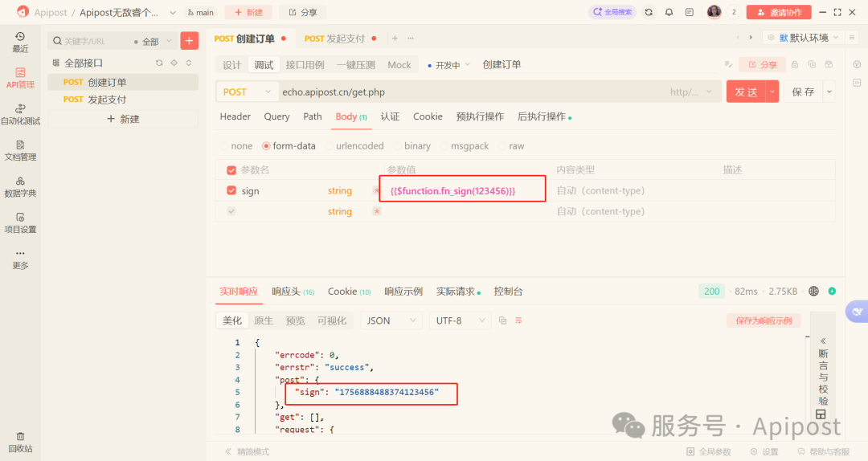Click the 全局搜索 global search button
This screenshot has height=461, width=868.
tap(612, 12)
